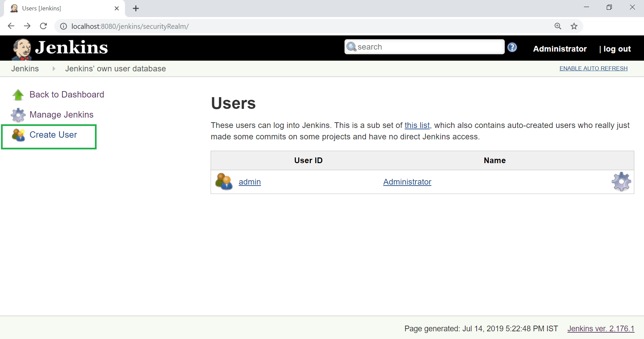Open a new browser tab
The height and width of the screenshot is (339, 644).
(x=136, y=8)
